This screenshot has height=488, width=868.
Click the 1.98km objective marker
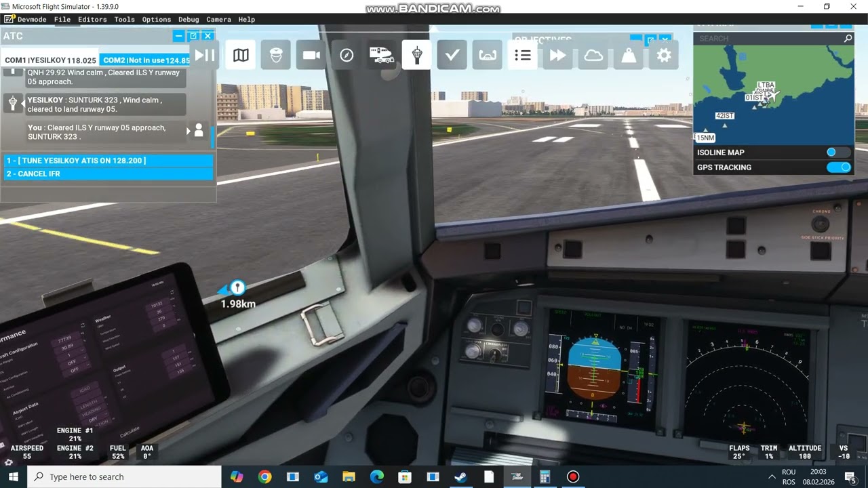(237, 287)
